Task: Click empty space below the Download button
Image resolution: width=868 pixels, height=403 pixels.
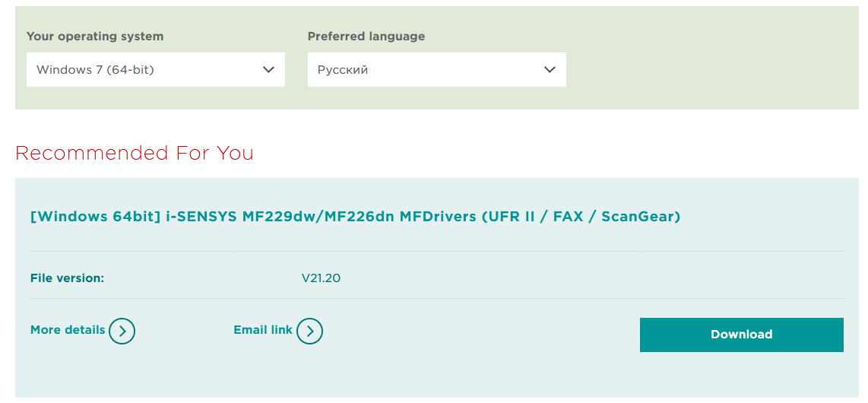Action: click(741, 376)
